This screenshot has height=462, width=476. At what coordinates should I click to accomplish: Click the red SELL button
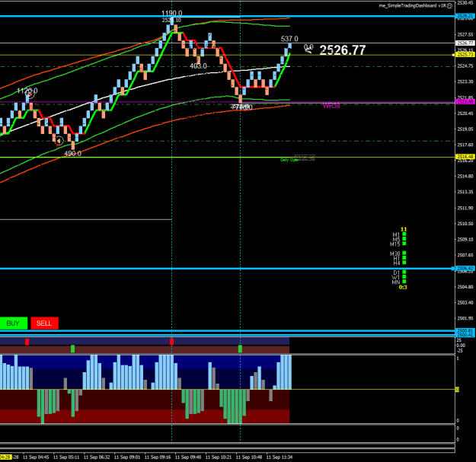click(44, 323)
